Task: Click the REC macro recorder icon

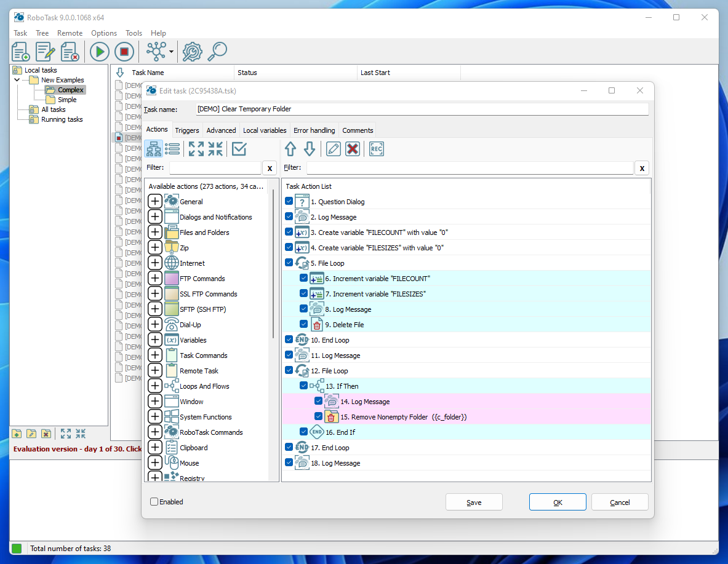Action: pyautogui.click(x=377, y=149)
